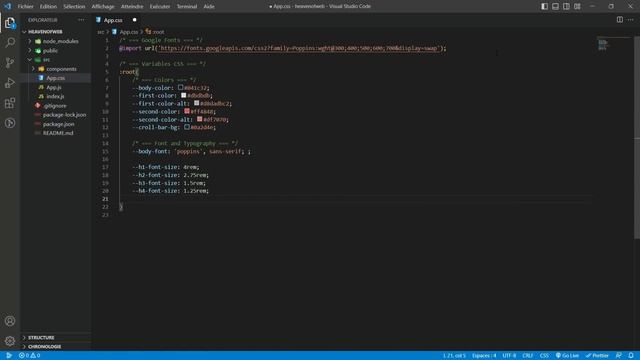The width and height of the screenshot is (640, 360).
Task: Click the Visual Studio Code logo icon
Action: (x=7, y=6)
